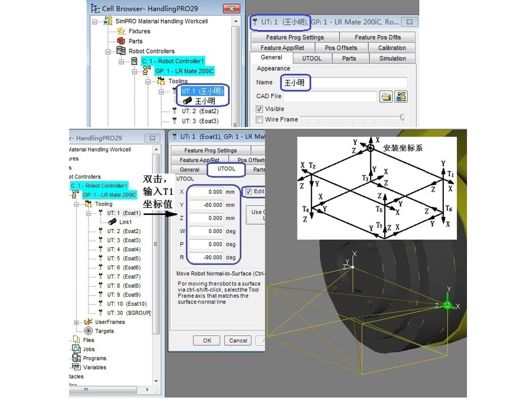Collapse the UT: 1 (王小明) node

pos(161,91)
